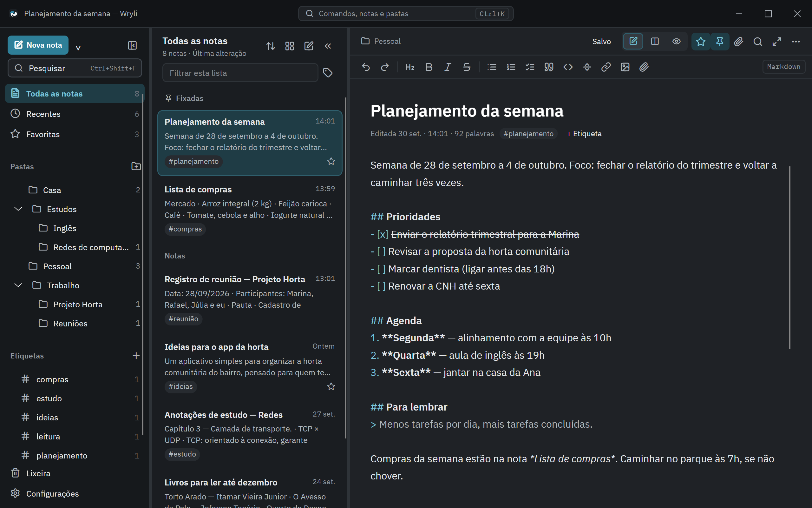Switch to preview mode with the eye icon
Screen dimensions: 812x508
tap(677, 41)
